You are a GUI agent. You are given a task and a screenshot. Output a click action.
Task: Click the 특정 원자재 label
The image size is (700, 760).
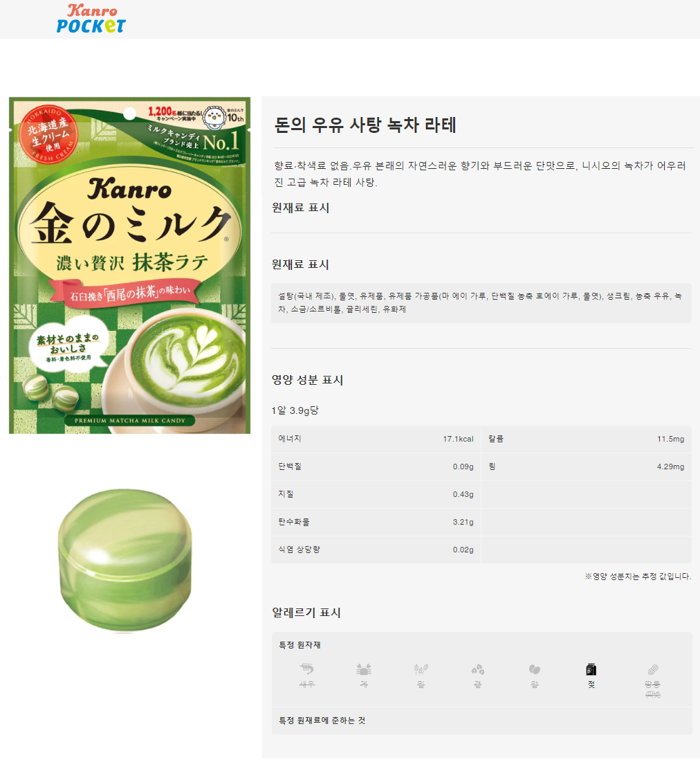(x=300, y=644)
